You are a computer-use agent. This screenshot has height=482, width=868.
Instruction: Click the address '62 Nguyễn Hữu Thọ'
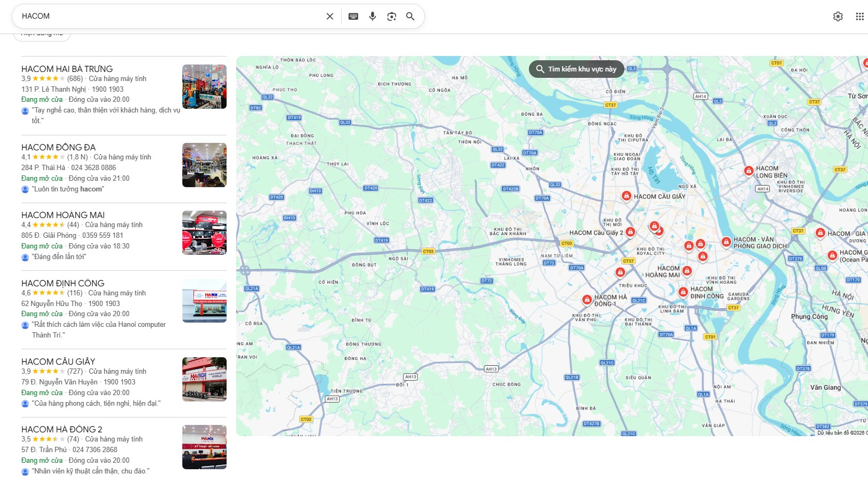pos(52,303)
